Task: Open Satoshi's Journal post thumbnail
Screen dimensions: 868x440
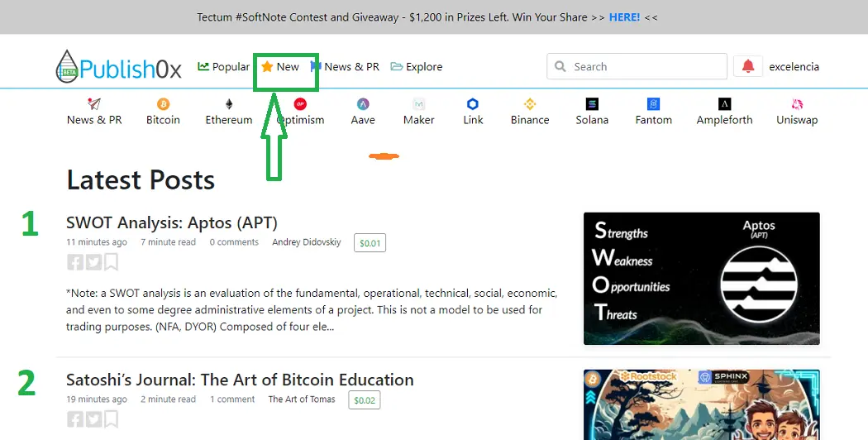Action: 701,404
